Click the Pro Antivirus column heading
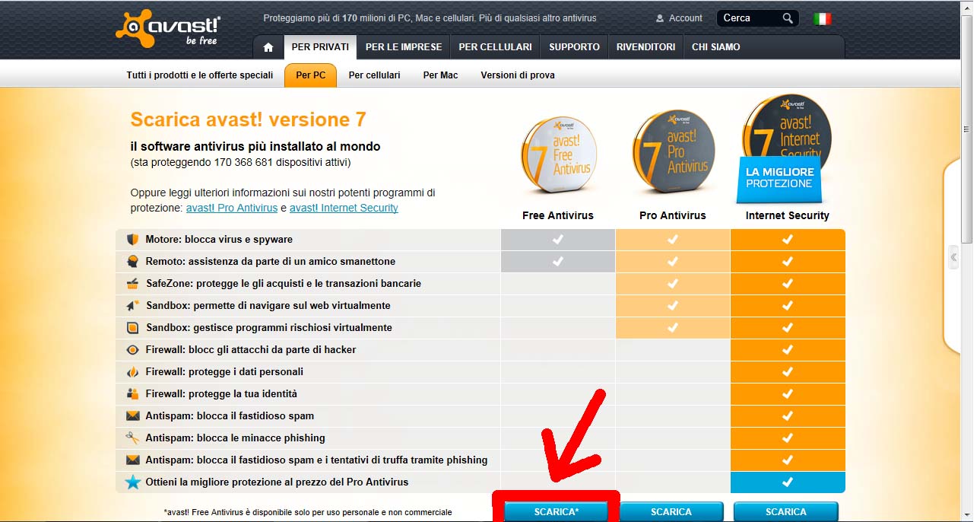Image resolution: width=980 pixels, height=522 pixels. click(673, 215)
